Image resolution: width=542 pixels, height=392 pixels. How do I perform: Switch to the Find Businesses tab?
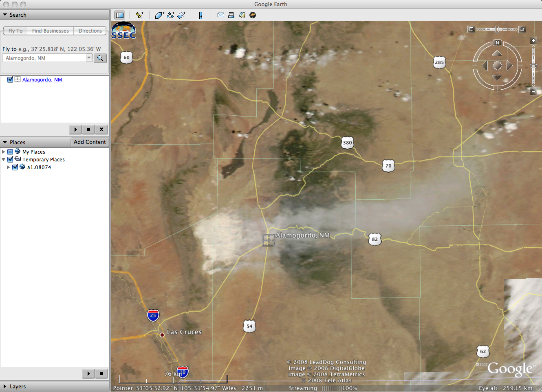point(51,31)
